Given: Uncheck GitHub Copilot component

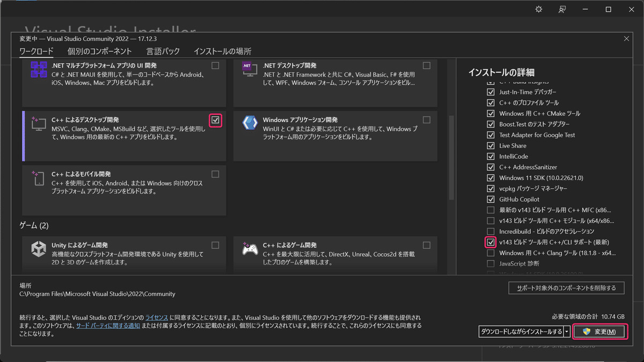Looking at the screenshot, I should point(491,199).
